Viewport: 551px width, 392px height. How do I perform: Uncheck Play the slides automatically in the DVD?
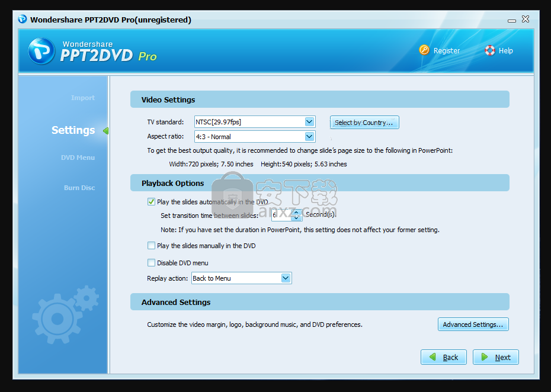151,201
